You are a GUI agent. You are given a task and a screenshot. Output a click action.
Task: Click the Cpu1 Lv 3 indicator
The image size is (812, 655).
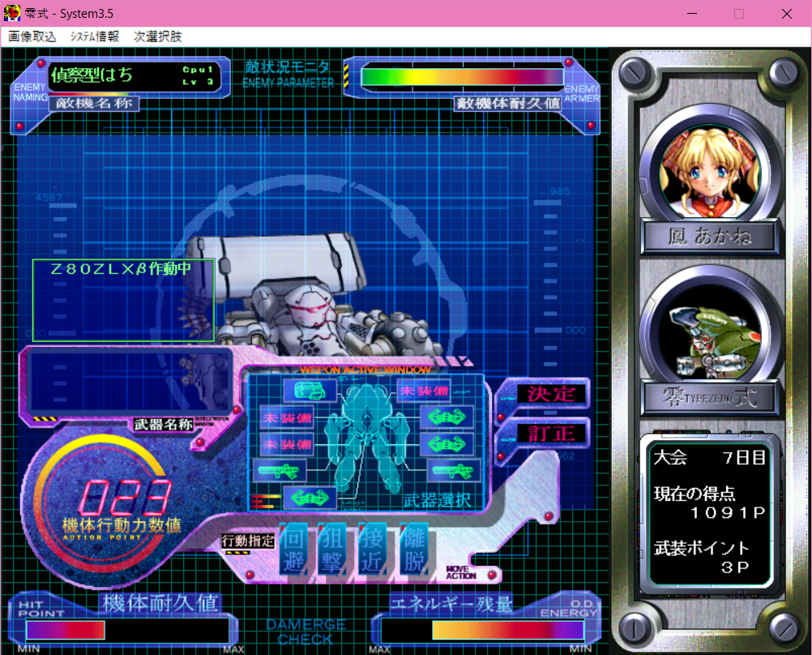(198, 75)
